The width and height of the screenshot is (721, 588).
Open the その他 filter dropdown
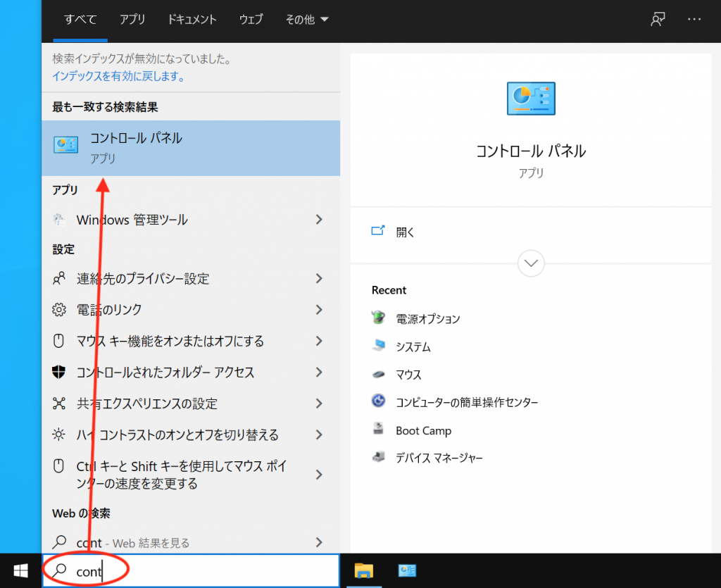(x=307, y=19)
